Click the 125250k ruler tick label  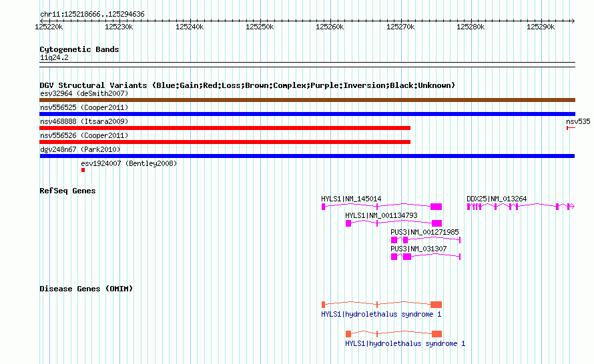click(260, 27)
